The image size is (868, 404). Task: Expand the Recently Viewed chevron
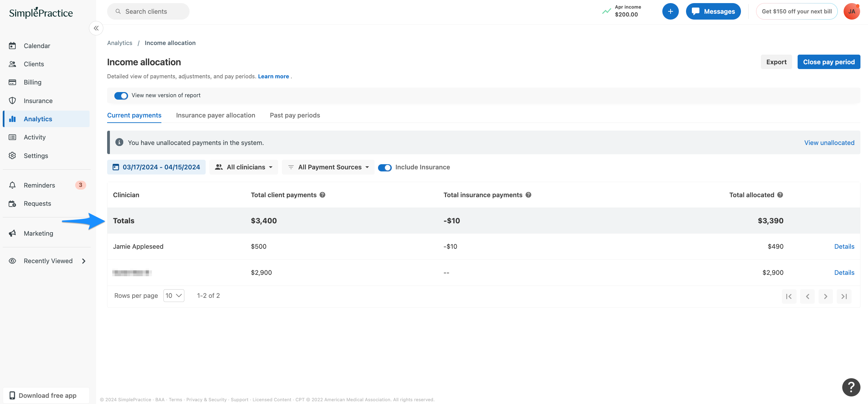coord(84,261)
